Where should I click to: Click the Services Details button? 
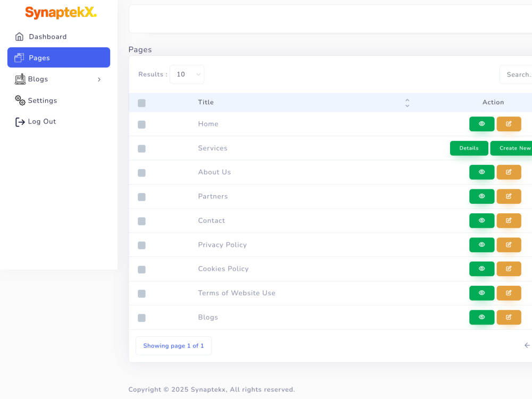pyautogui.click(x=469, y=148)
